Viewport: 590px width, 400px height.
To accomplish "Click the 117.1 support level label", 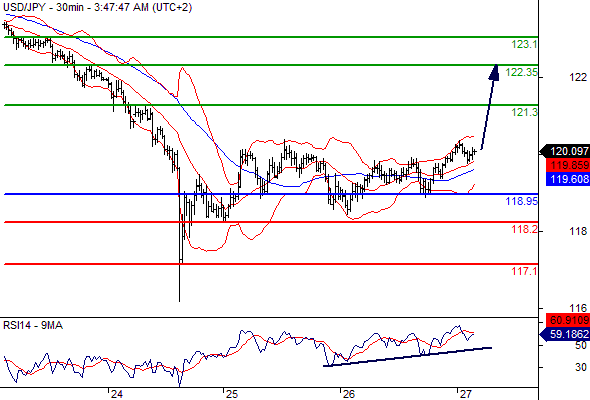I will pos(525,271).
